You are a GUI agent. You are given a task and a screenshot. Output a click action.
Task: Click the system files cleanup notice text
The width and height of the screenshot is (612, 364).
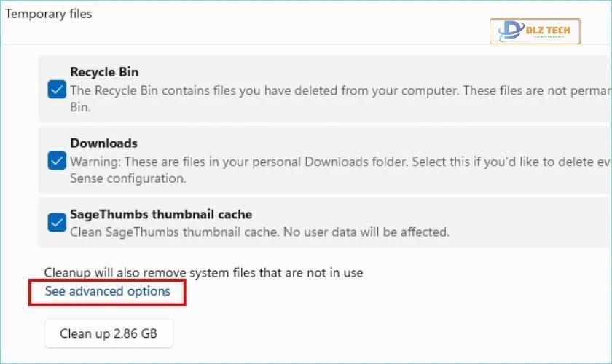click(203, 273)
